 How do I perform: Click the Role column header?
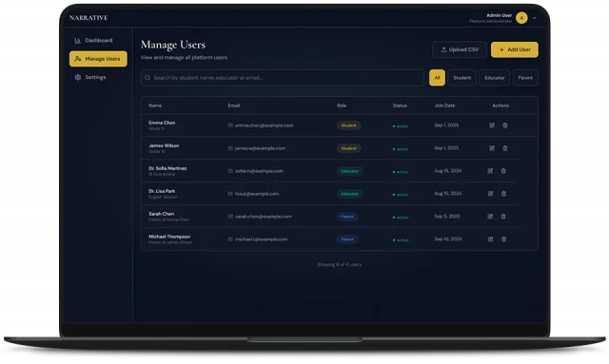[x=342, y=105]
